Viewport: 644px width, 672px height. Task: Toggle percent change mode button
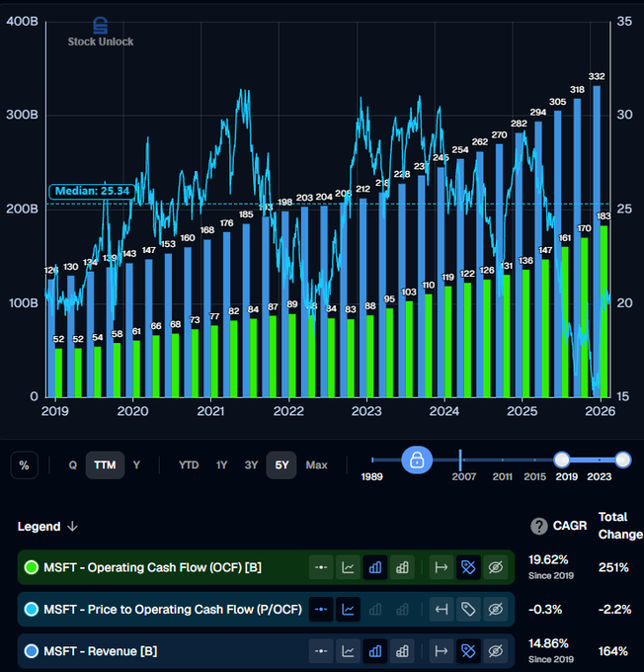pyautogui.click(x=25, y=465)
